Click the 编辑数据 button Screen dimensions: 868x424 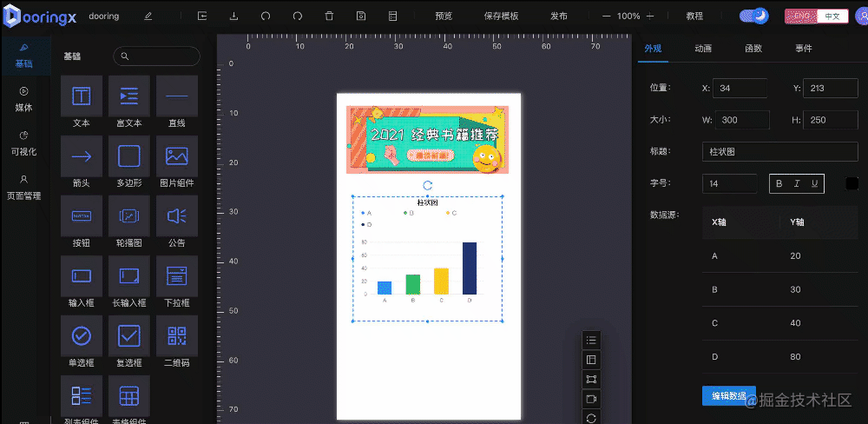click(728, 395)
